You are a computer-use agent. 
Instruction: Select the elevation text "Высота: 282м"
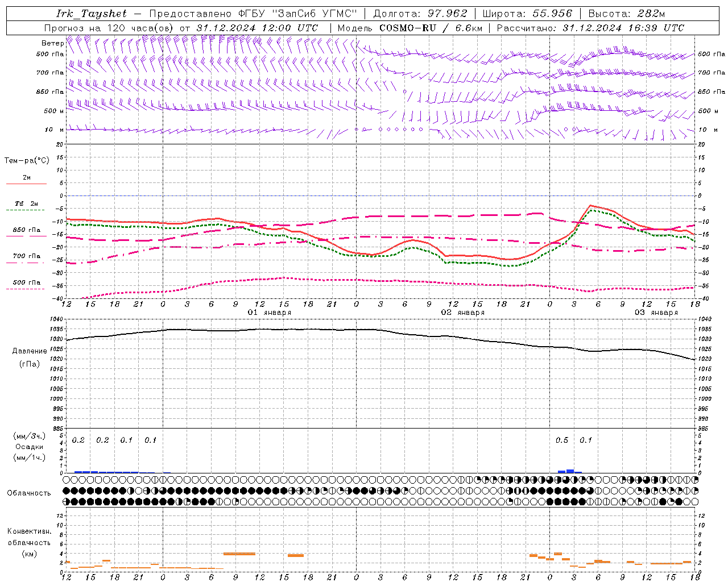coord(627,14)
